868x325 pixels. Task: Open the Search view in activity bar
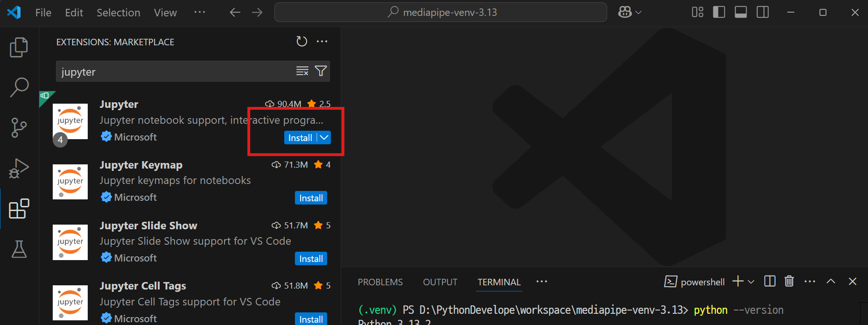click(x=19, y=87)
